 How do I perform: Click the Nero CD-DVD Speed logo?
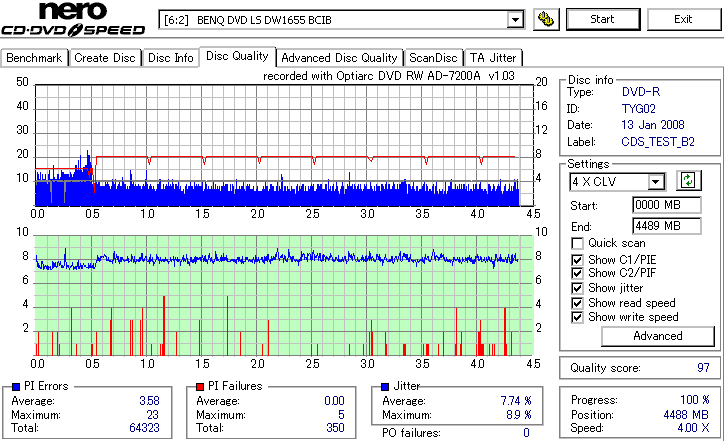[x=73, y=19]
